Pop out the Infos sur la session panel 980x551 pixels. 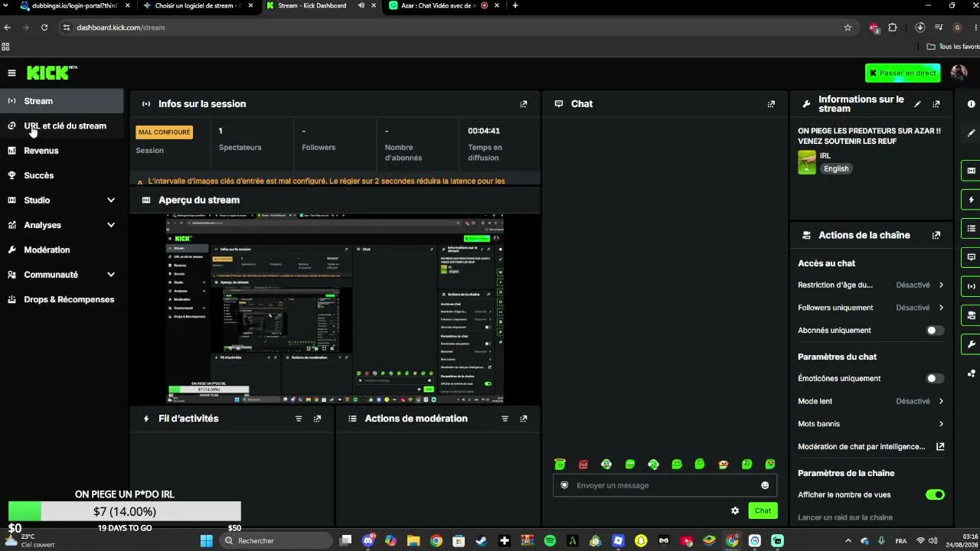tap(524, 104)
